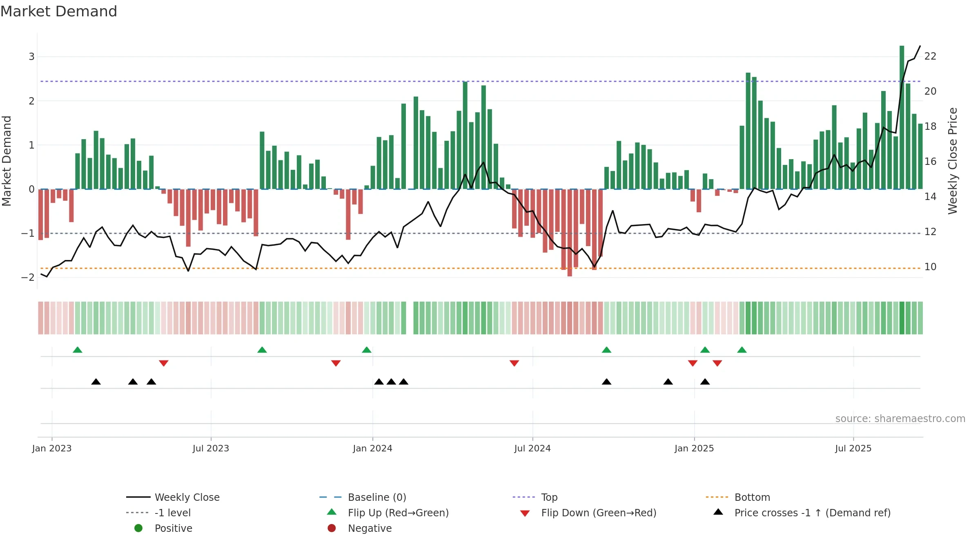Click the darkest green heat-strip cell near the right end
980x551 pixels.
coord(902,318)
